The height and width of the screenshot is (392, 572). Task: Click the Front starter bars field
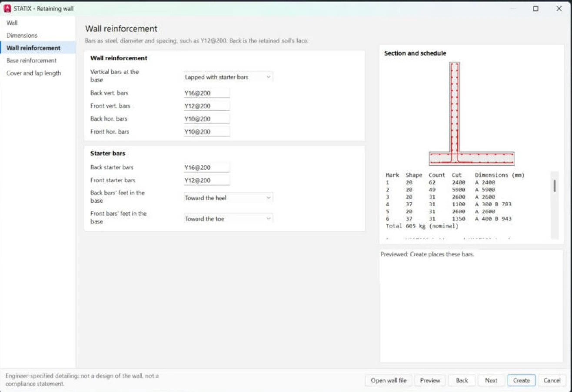tap(206, 180)
